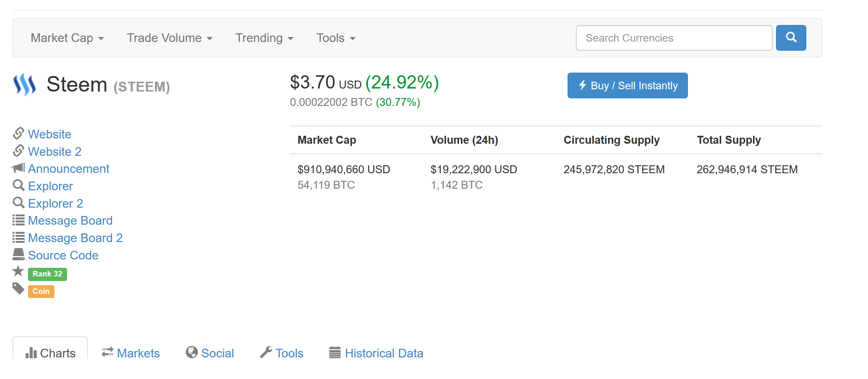
Task: Click the tag icon next to Coin
Action: tap(18, 289)
